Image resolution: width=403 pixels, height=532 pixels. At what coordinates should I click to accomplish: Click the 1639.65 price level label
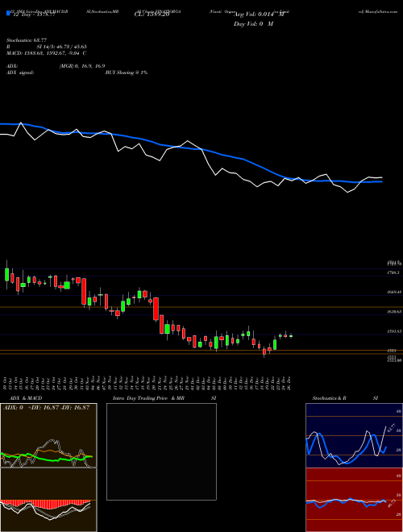394,311
